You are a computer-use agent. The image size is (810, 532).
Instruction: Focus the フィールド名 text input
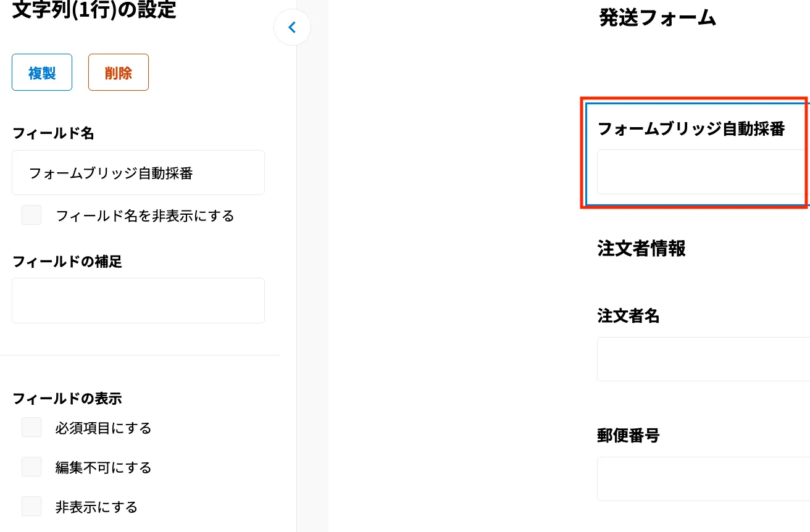138,173
